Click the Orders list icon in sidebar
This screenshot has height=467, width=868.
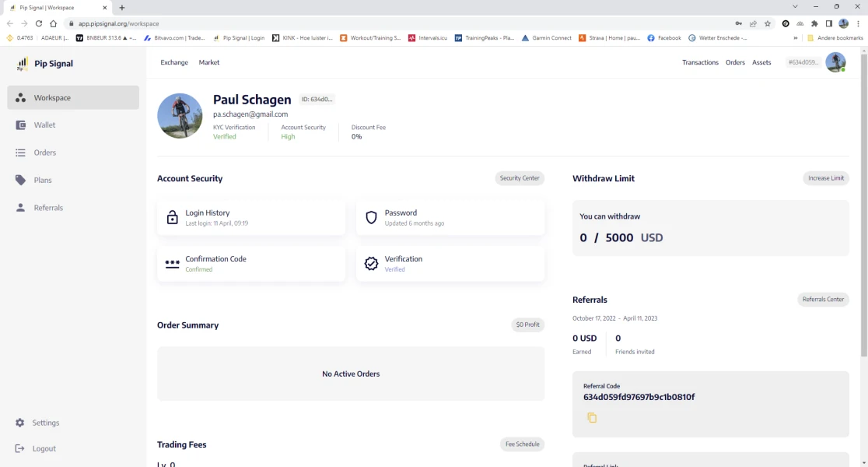pyautogui.click(x=20, y=153)
